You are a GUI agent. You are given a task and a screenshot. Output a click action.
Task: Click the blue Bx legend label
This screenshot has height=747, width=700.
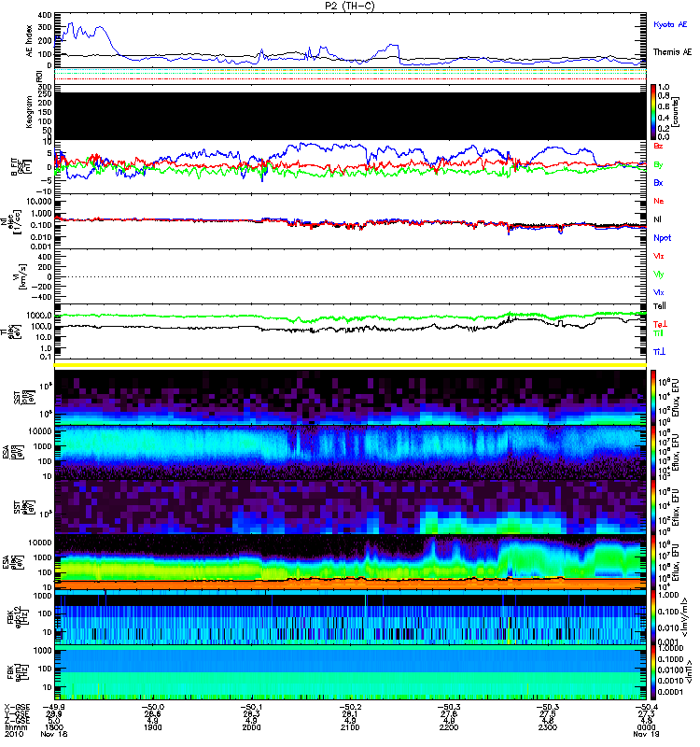click(658, 182)
